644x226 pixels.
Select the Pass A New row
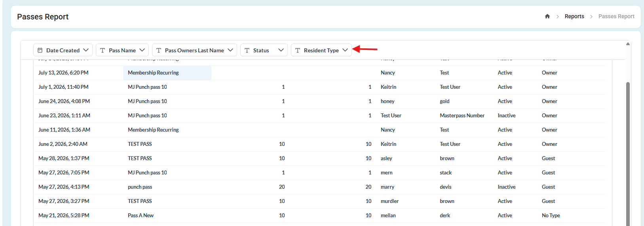click(x=320, y=215)
